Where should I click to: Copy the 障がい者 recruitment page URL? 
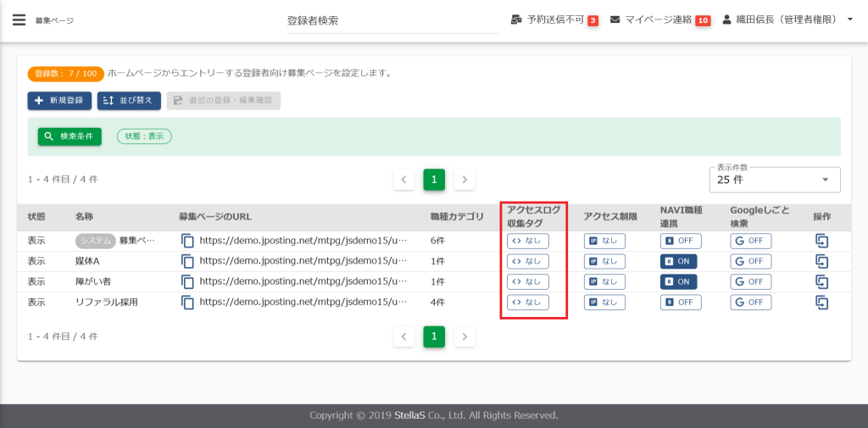click(x=188, y=281)
